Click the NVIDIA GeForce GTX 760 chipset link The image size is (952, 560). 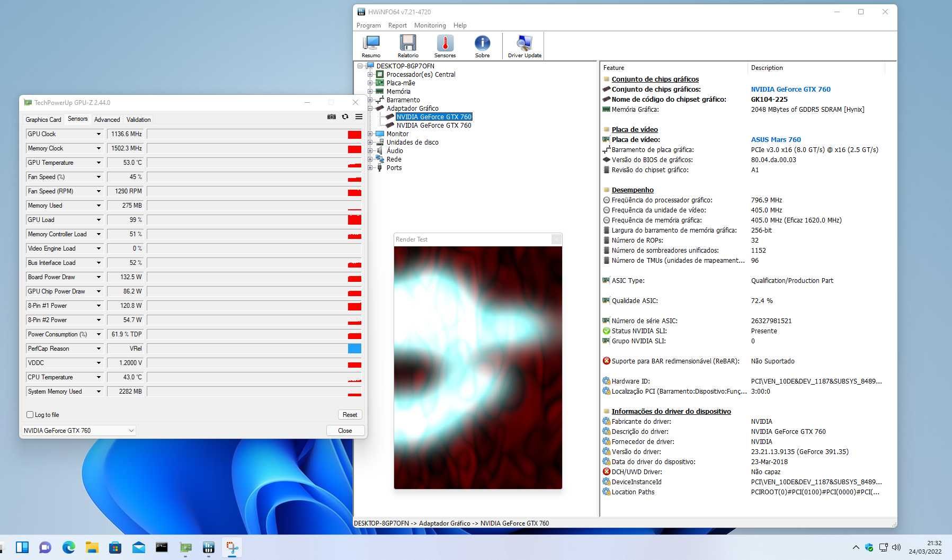[x=790, y=90]
